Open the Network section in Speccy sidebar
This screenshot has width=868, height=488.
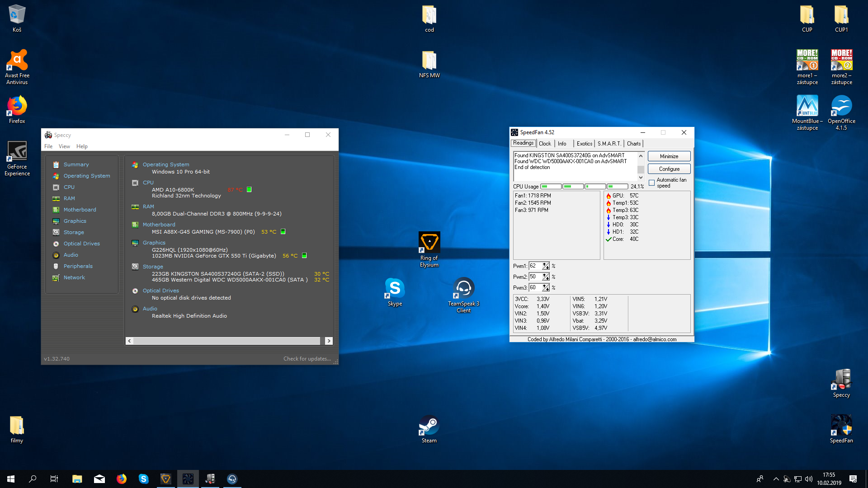74,277
